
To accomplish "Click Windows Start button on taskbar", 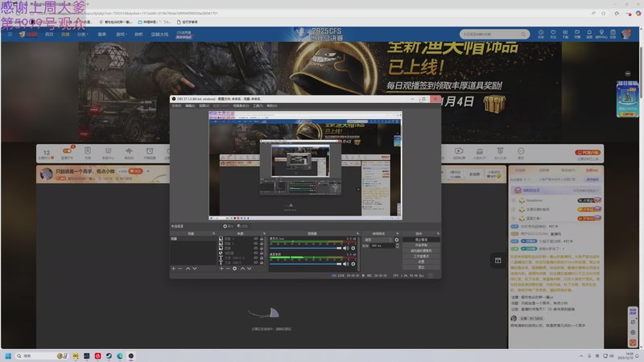I will click(x=8, y=356).
